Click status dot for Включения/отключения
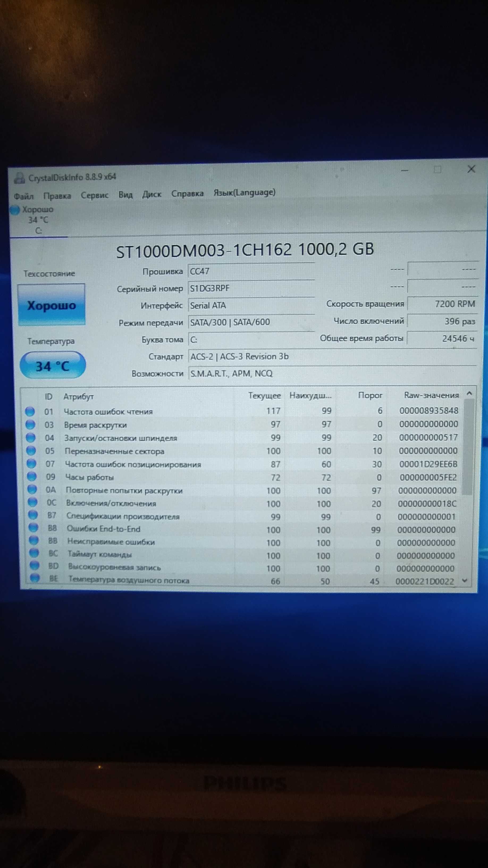This screenshot has width=488, height=868. [32, 502]
